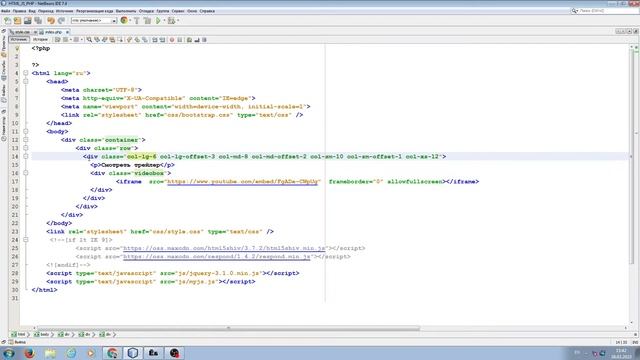Open the Файл menu
The image size is (640, 360).
pos(6,11)
